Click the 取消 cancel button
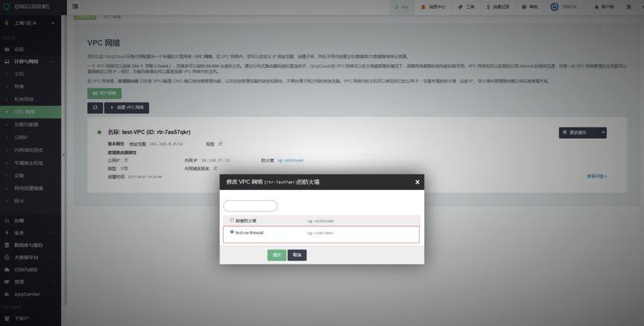644x326 pixels. pos(297,255)
